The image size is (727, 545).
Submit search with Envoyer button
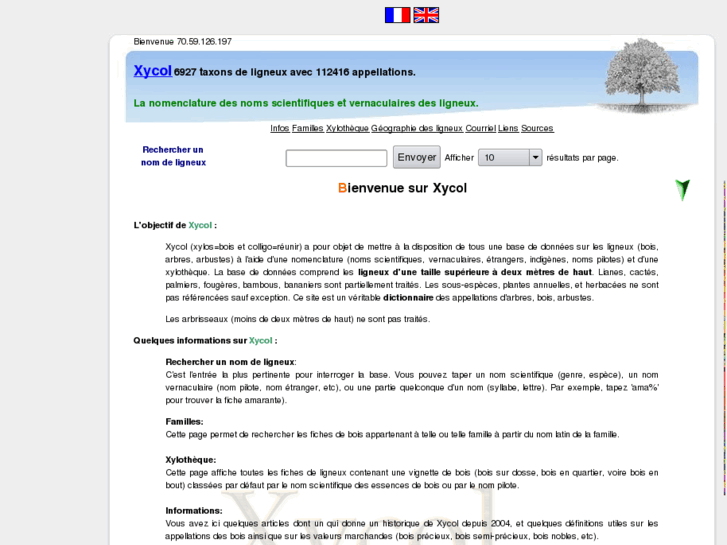(417, 157)
